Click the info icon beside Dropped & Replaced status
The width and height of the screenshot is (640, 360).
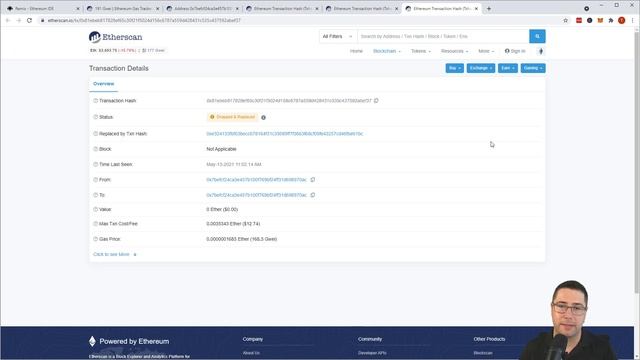tap(263, 118)
